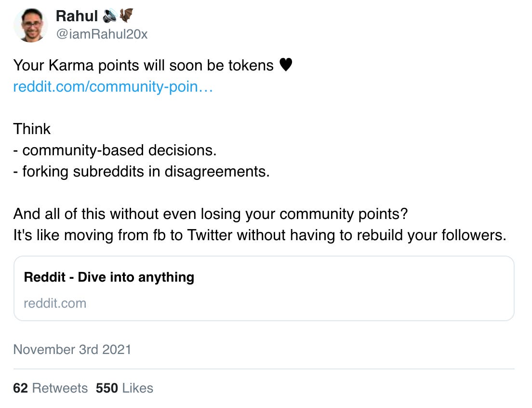Click the November 3rd 2021 timestamp
The image size is (532, 408).
72,349
